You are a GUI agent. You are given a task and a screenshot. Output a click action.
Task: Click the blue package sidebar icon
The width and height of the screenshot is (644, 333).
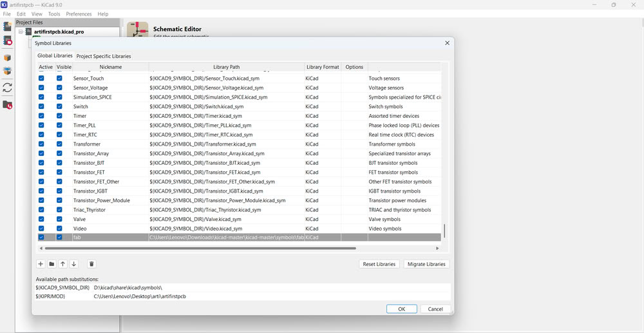pyautogui.click(x=7, y=71)
